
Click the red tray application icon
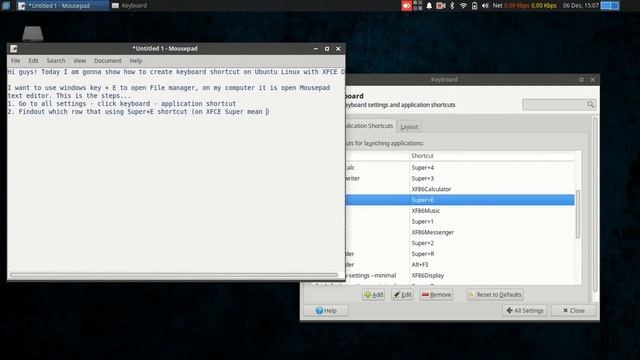[x=406, y=6]
